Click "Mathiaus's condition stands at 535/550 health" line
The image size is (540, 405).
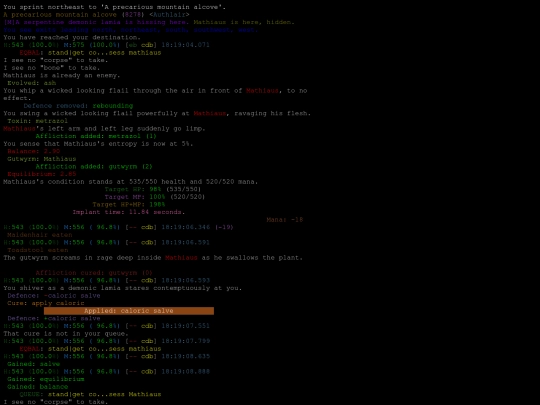click(131, 181)
